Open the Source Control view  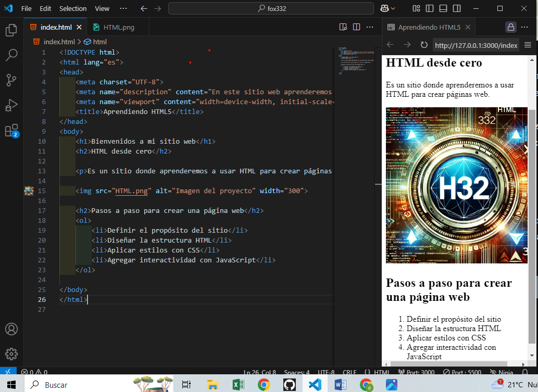click(11, 80)
